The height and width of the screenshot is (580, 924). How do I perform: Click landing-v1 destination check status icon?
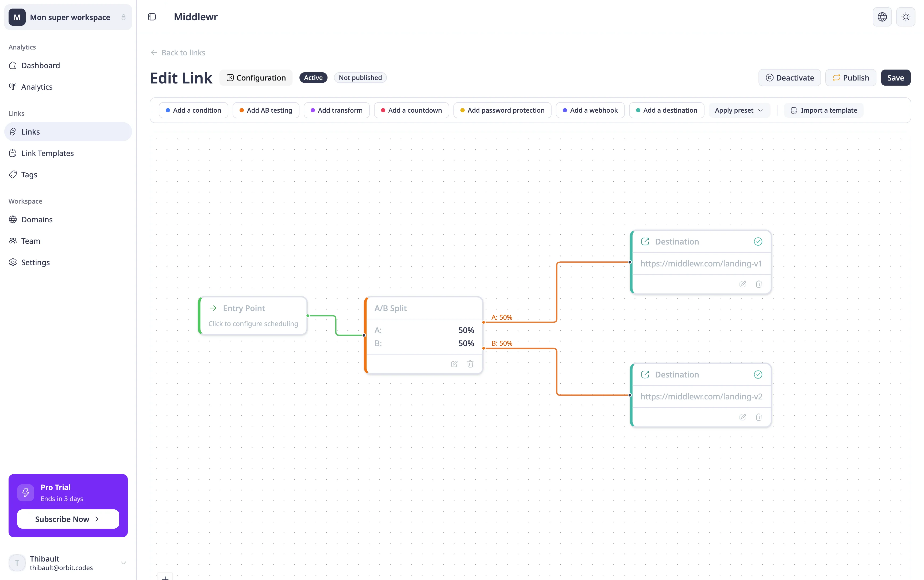[x=758, y=242]
